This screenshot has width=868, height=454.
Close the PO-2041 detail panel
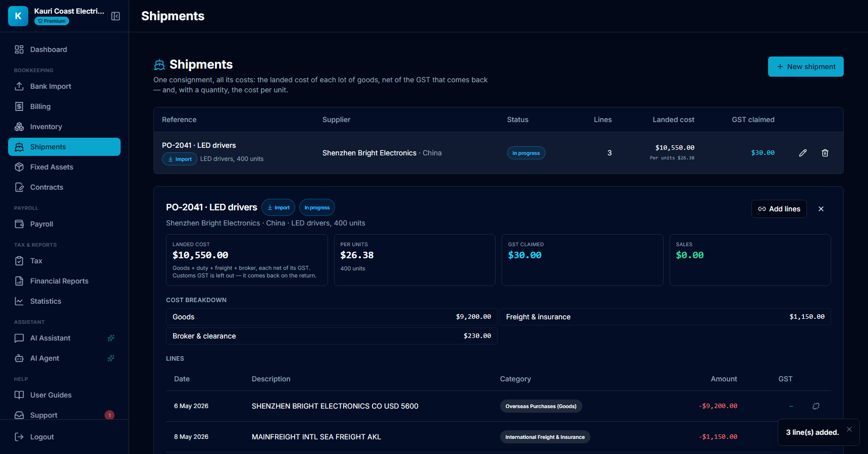click(821, 209)
